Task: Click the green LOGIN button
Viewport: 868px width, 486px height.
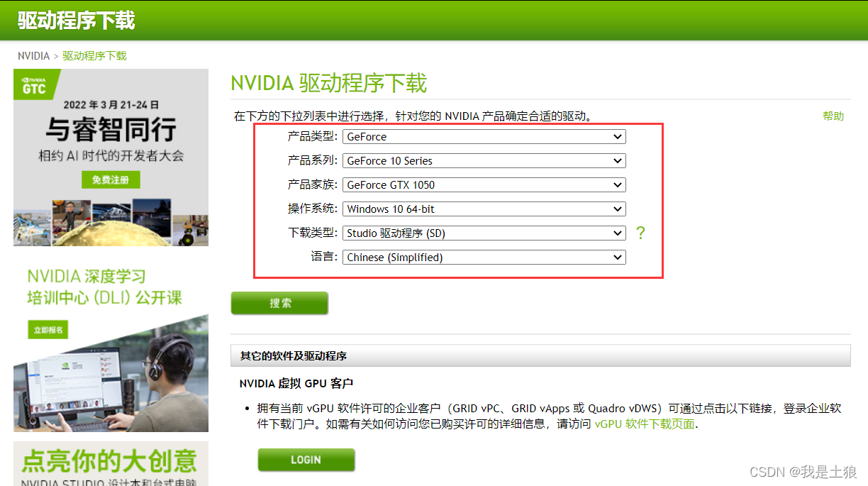Action: click(x=306, y=460)
